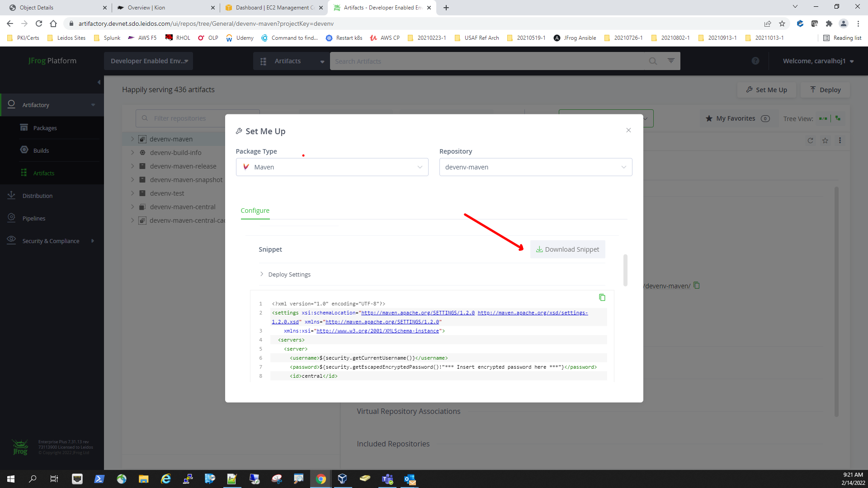
Task: Refresh the repository view
Action: point(810,141)
